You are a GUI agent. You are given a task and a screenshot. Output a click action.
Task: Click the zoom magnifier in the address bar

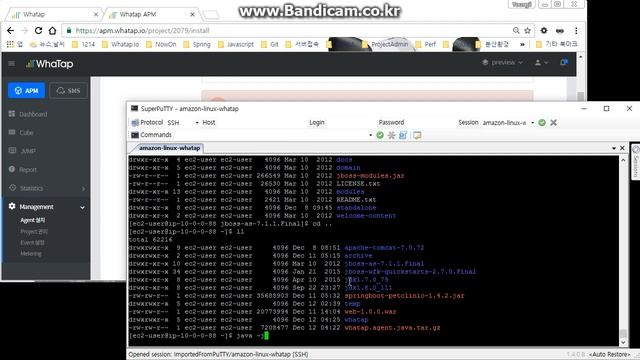516,31
